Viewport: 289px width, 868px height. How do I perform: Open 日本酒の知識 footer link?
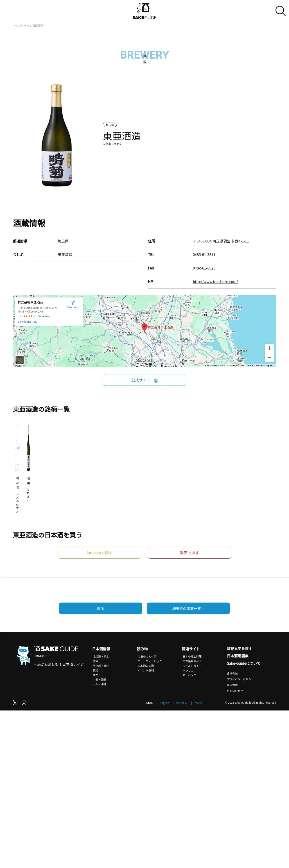click(146, 666)
